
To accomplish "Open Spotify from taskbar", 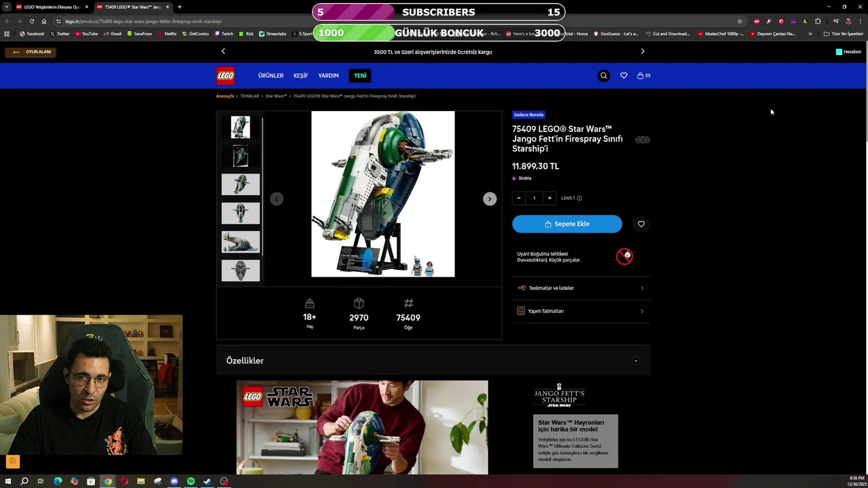I will 191,481.
